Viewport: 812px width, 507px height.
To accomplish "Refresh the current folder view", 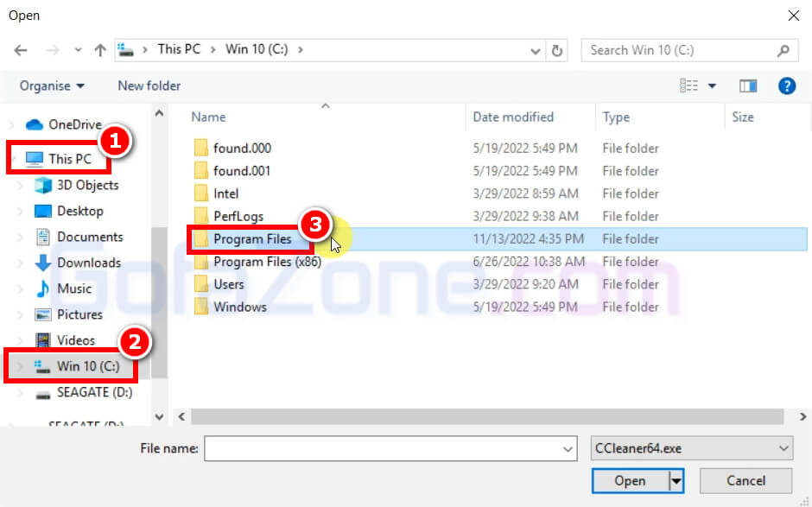I will click(x=558, y=50).
